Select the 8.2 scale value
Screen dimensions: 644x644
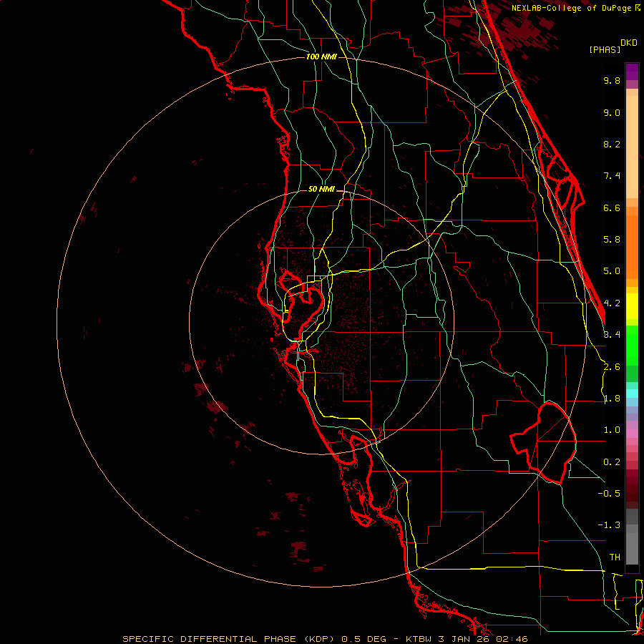tap(612, 144)
